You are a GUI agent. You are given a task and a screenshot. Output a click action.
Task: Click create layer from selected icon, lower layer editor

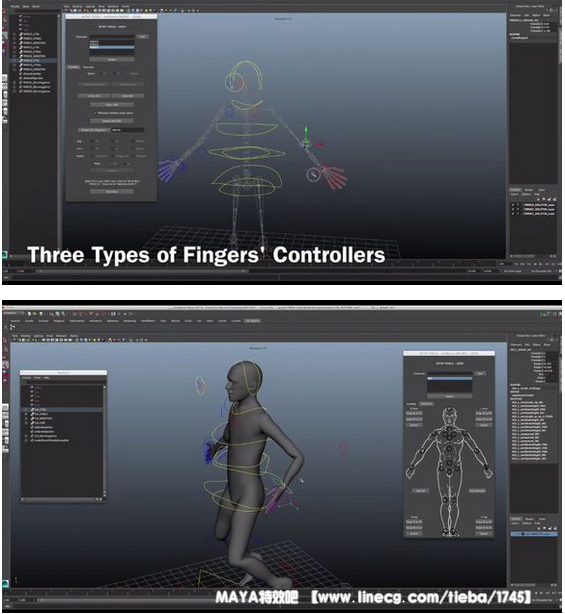point(554,528)
